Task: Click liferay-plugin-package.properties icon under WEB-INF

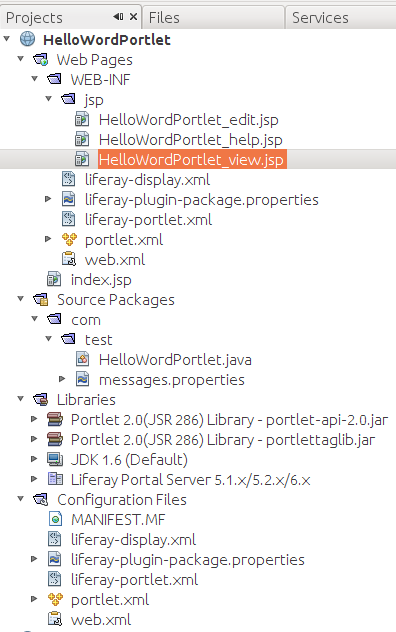Action: click(x=69, y=199)
